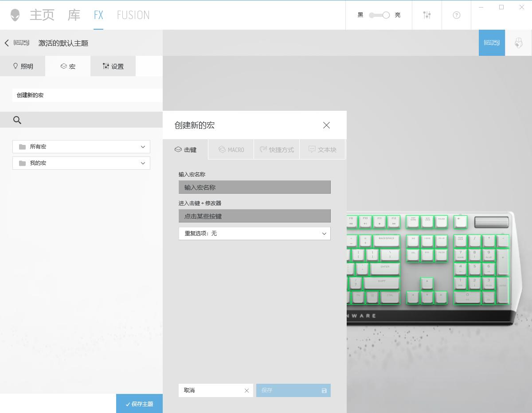Open the equalizer sliders settings icon
532x413 pixels.
[x=427, y=15]
